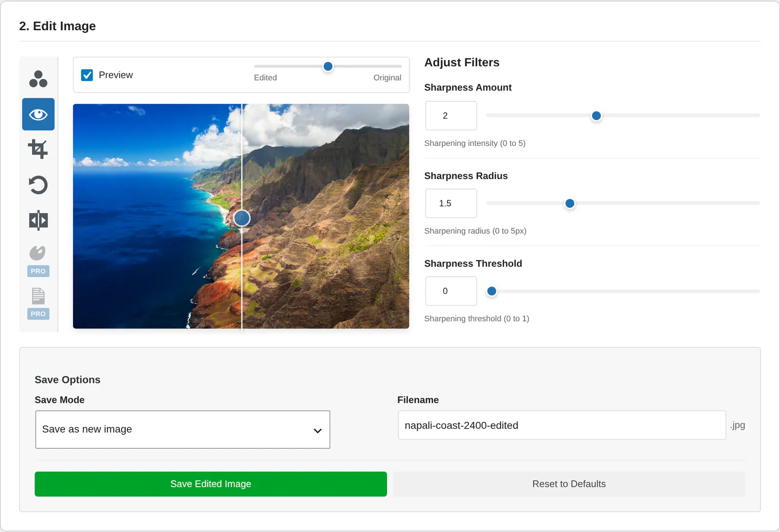Click the Adjust Filters heading
The height and width of the screenshot is (532, 780).
(x=462, y=62)
